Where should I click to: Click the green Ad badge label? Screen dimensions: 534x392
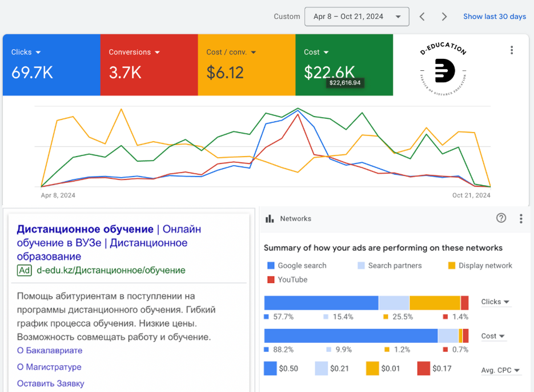tap(24, 270)
